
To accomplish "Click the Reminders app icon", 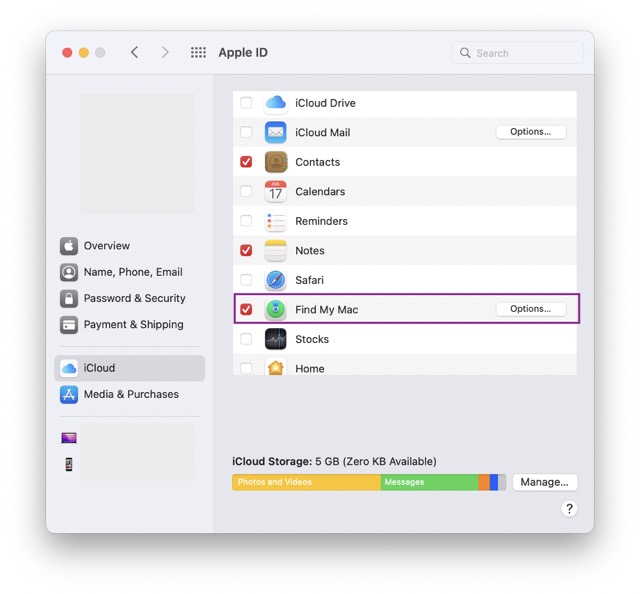I will [x=276, y=221].
